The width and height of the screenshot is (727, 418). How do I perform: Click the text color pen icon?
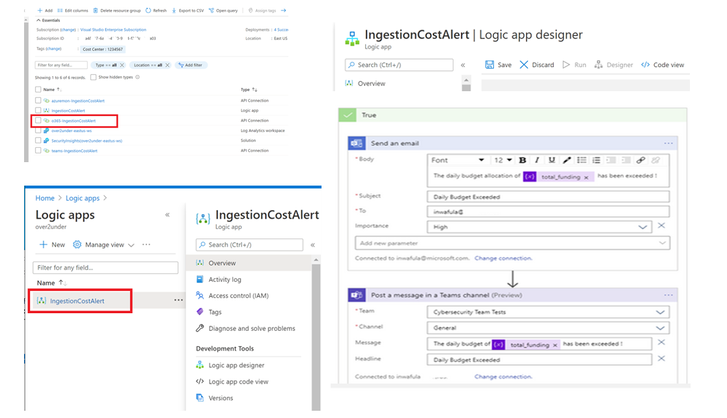(x=567, y=160)
